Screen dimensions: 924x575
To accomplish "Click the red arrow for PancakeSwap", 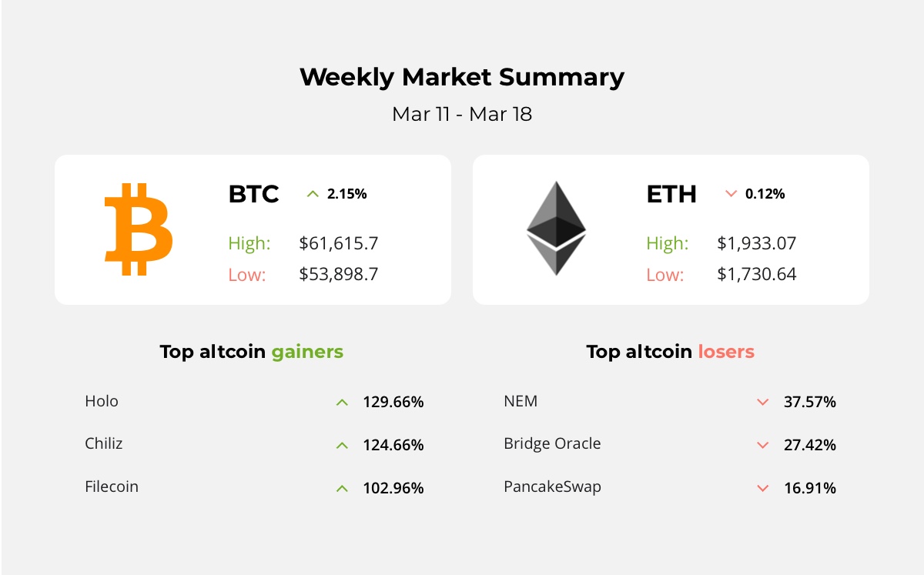I will [x=762, y=488].
